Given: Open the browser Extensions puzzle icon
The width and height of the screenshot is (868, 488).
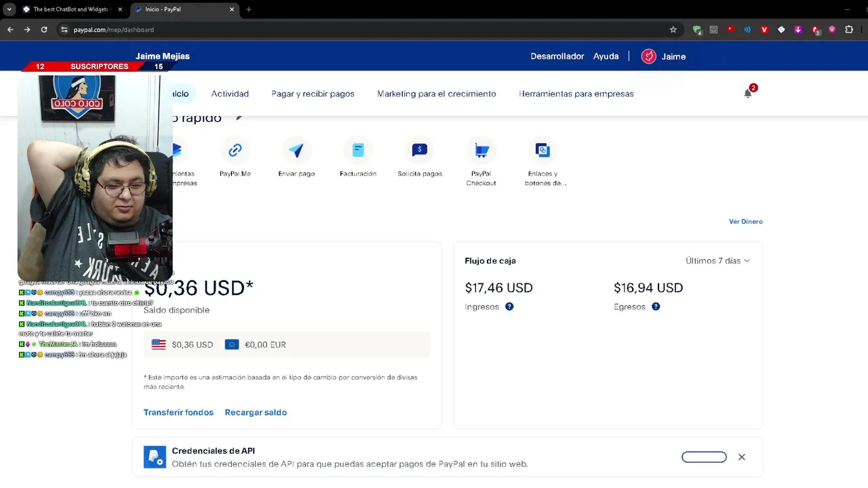Looking at the screenshot, I should coord(849,30).
